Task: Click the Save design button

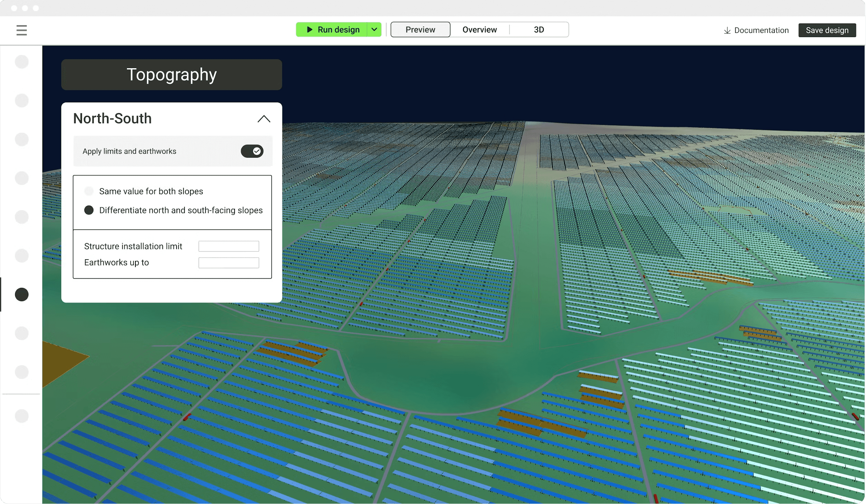Action: pyautogui.click(x=827, y=30)
